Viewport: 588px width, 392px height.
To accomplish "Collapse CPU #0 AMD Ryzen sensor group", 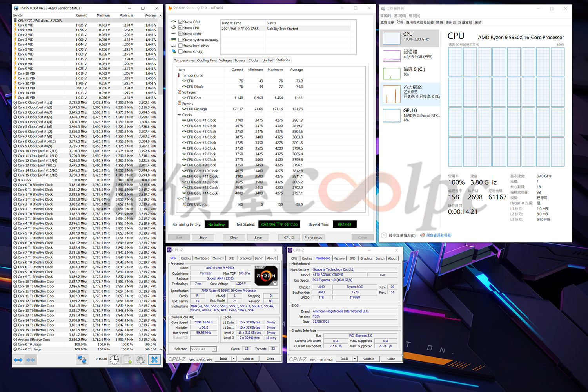I will tap(15, 20).
